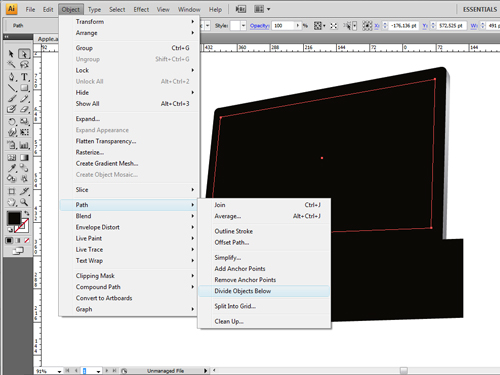Select the Paintbrush tool
Image resolution: width=500 pixels, height=375 pixels.
pyautogui.click(x=11, y=98)
